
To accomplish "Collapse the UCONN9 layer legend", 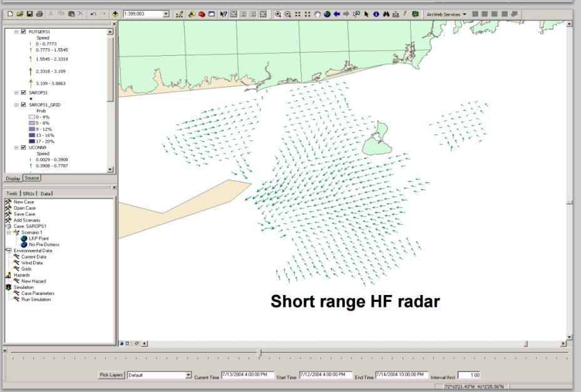I will (16, 147).
